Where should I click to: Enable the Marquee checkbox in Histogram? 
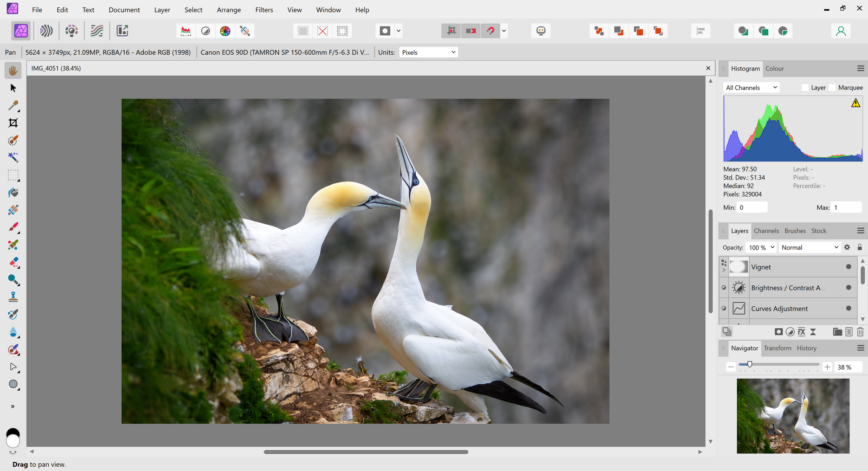[832, 88]
